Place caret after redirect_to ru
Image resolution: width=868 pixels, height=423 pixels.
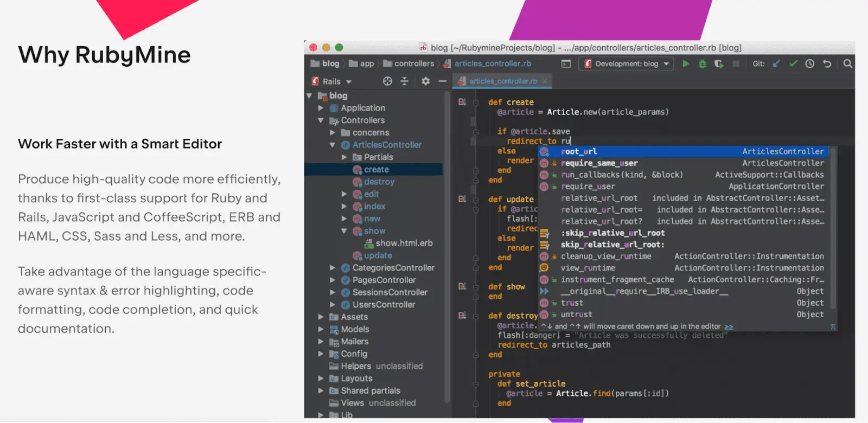pyautogui.click(x=571, y=141)
